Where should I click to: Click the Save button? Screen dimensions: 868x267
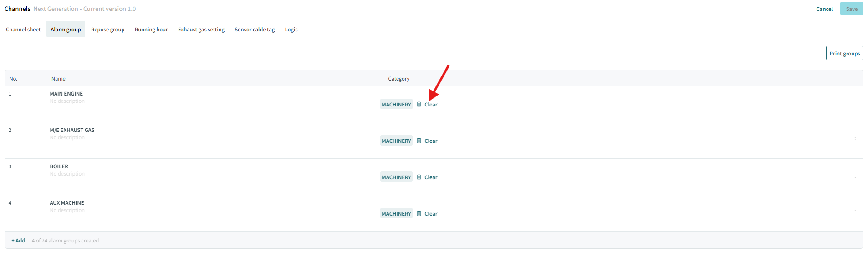pyautogui.click(x=852, y=9)
